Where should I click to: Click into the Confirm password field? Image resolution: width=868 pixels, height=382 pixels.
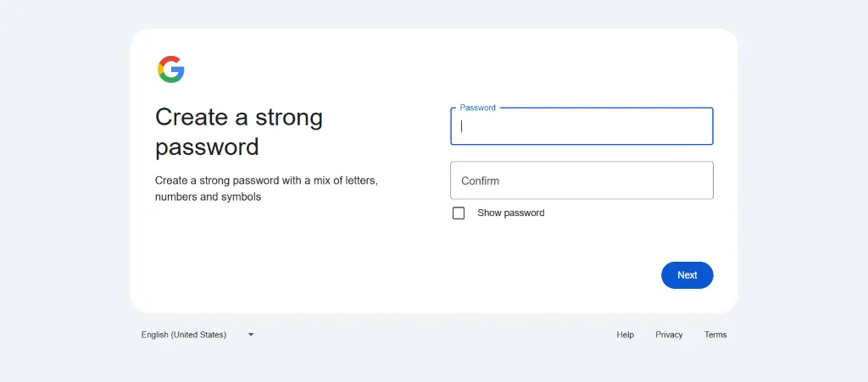(x=581, y=180)
